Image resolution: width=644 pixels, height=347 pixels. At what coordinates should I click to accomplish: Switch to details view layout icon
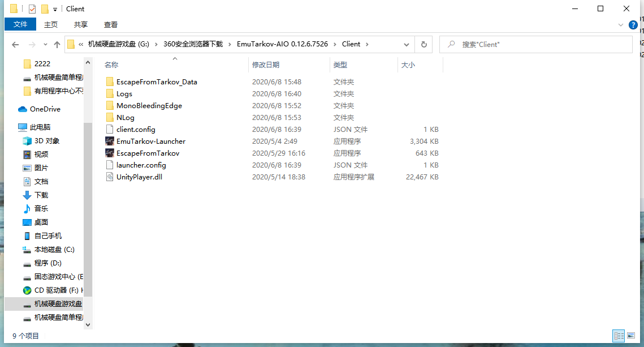[x=619, y=336]
